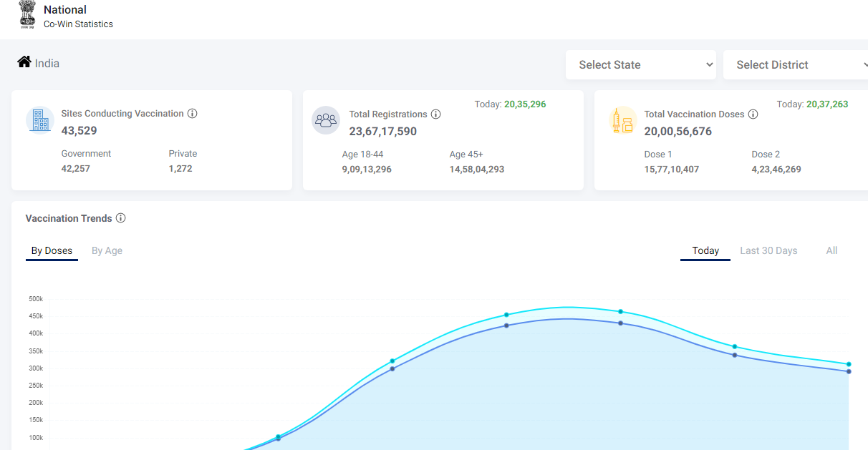Switch the trend range to All
Image resolution: width=868 pixels, height=450 pixels.
[x=831, y=250]
